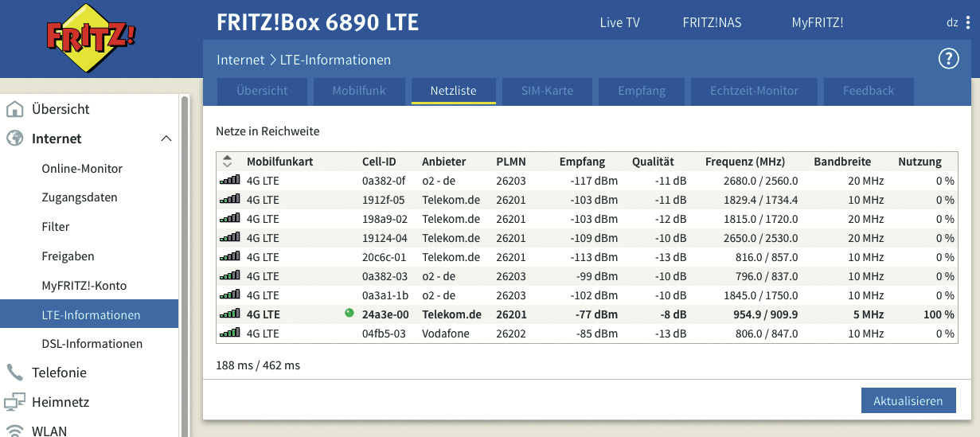
Task: Click the FRITZ! logo
Action: click(90, 38)
